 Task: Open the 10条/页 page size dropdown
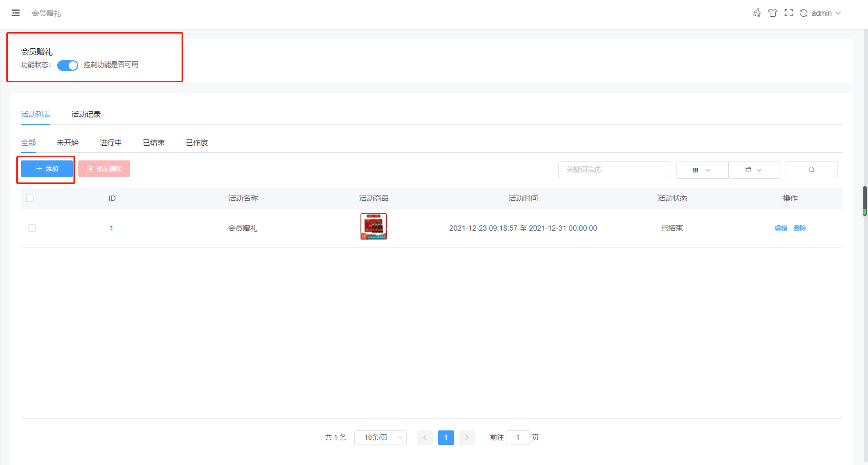pos(380,437)
